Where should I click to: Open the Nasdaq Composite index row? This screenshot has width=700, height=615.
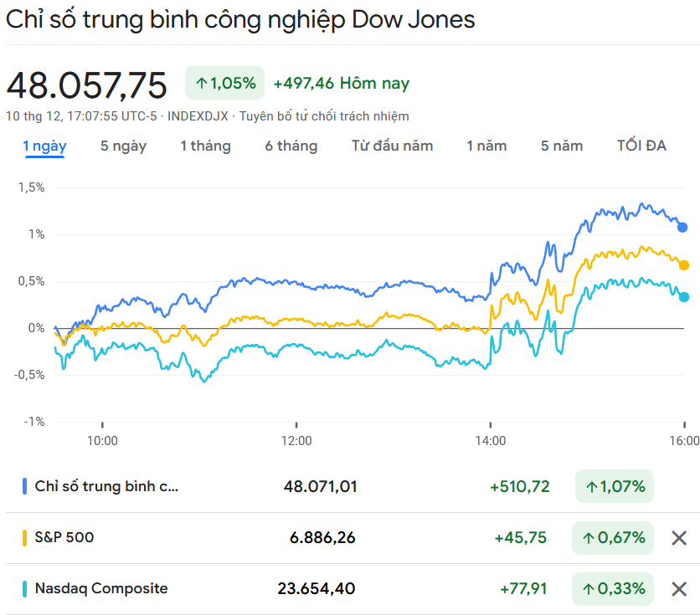[100, 589]
